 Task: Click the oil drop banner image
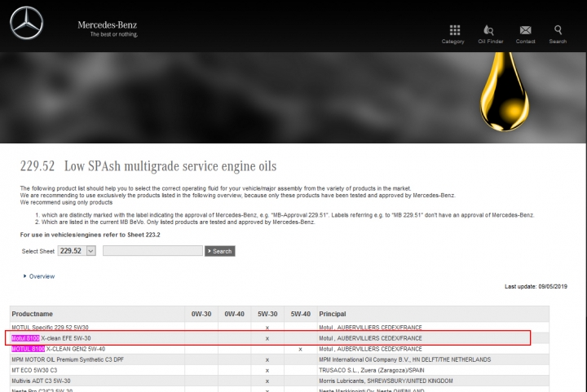505,92
